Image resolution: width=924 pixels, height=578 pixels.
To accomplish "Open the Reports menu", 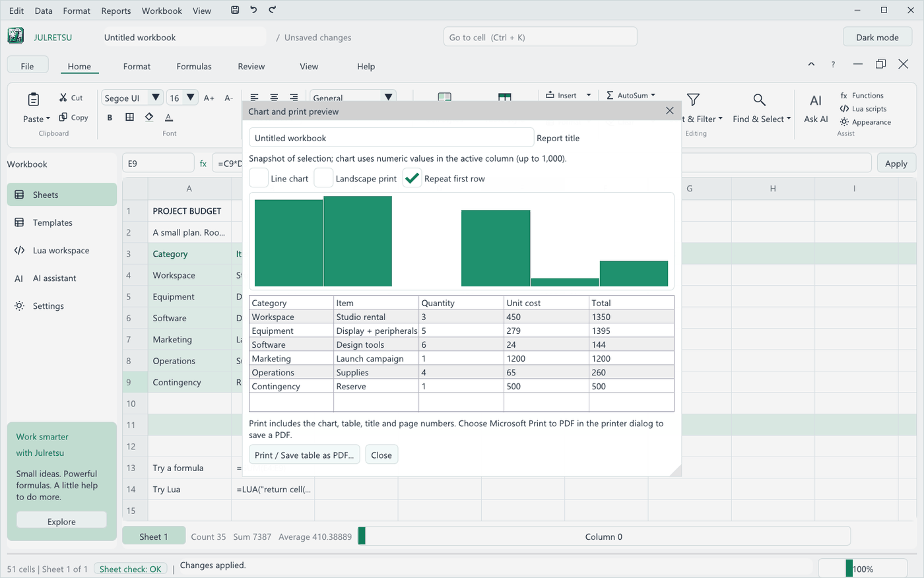I will point(116,11).
